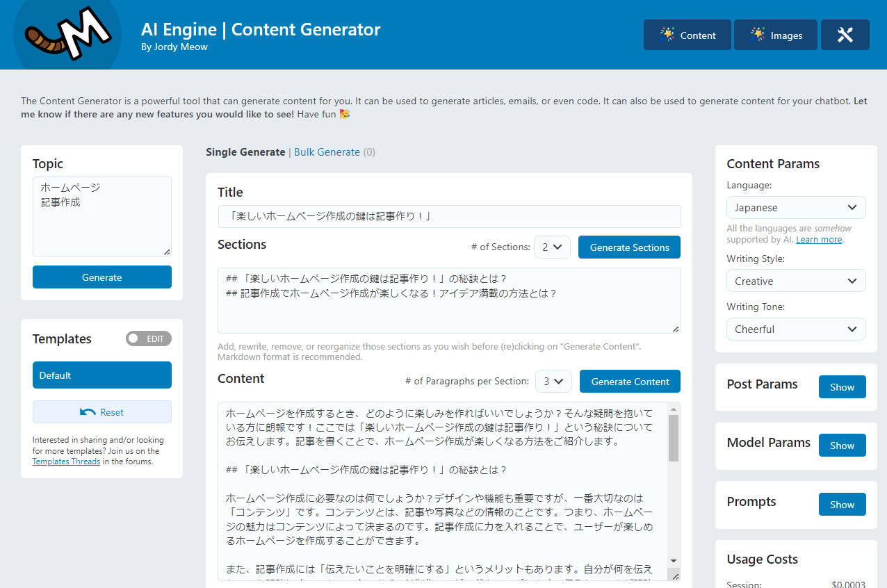
Task: Open the Language dropdown showing Japanese
Action: coord(796,207)
